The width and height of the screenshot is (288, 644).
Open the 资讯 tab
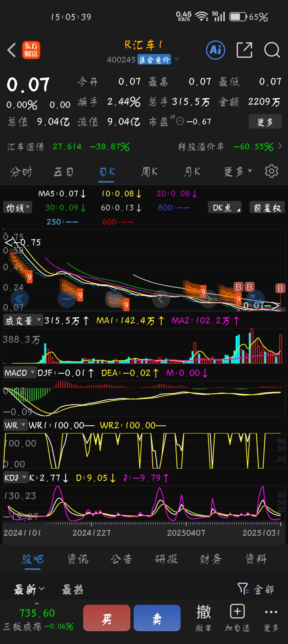77,559
